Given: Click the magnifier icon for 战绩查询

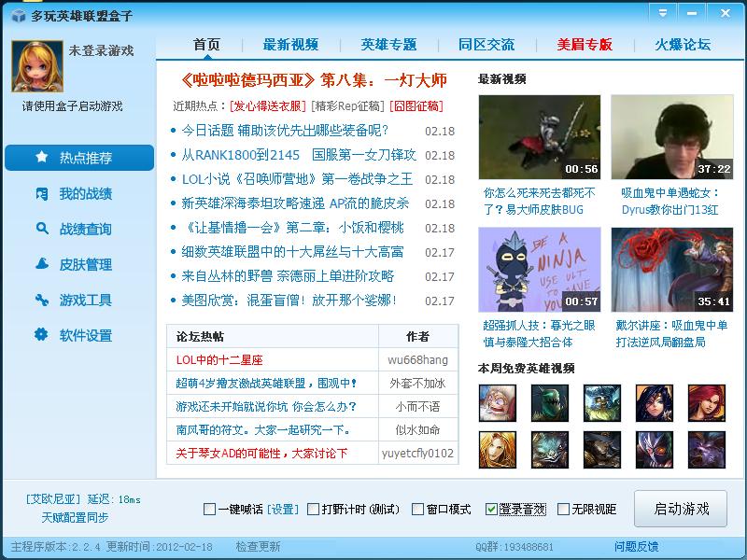Looking at the screenshot, I should click(41, 229).
